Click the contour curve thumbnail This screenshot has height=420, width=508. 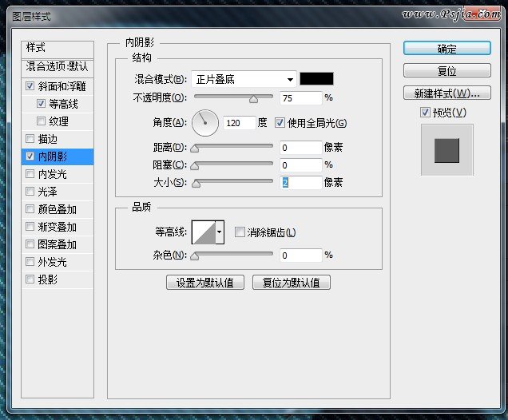pyautogui.click(x=204, y=232)
